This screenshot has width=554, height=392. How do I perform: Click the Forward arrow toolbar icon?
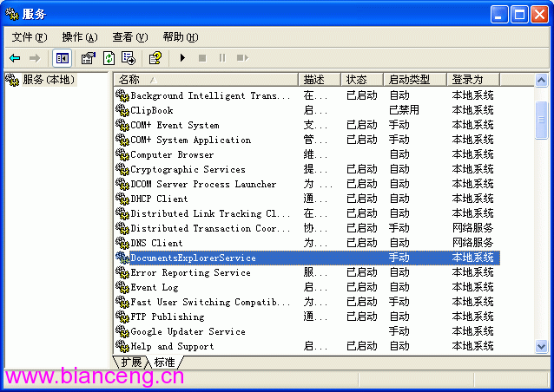point(34,58)
